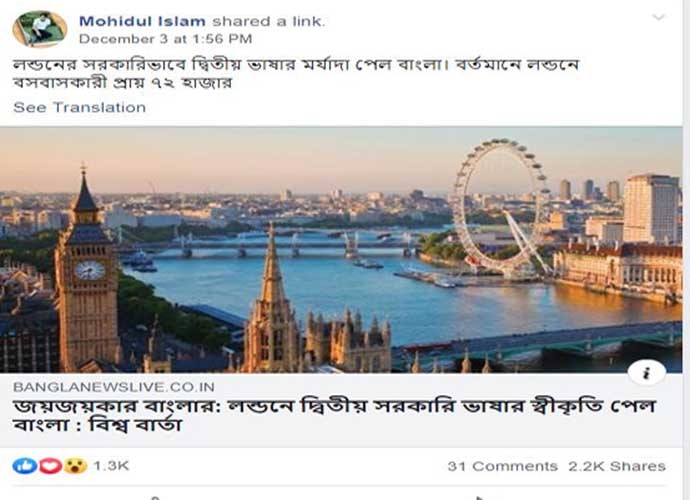Open the post options chevron menu

(x=658, y=18)
